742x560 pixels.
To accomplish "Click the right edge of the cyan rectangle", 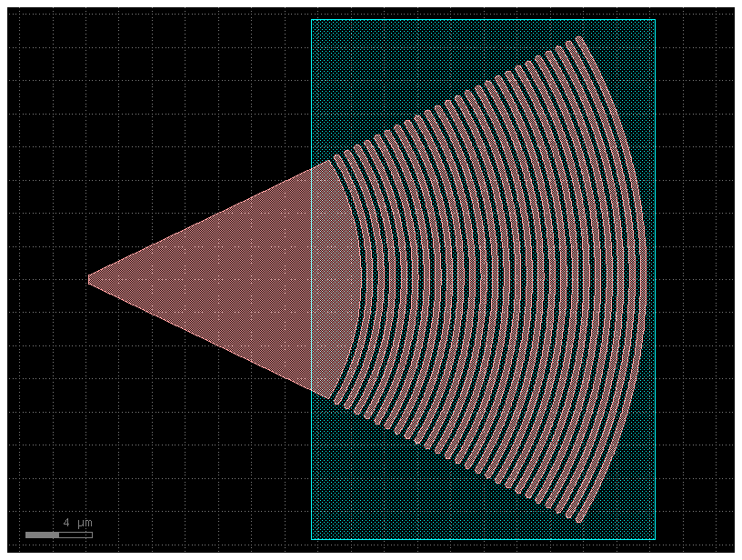I will [655, 273].
